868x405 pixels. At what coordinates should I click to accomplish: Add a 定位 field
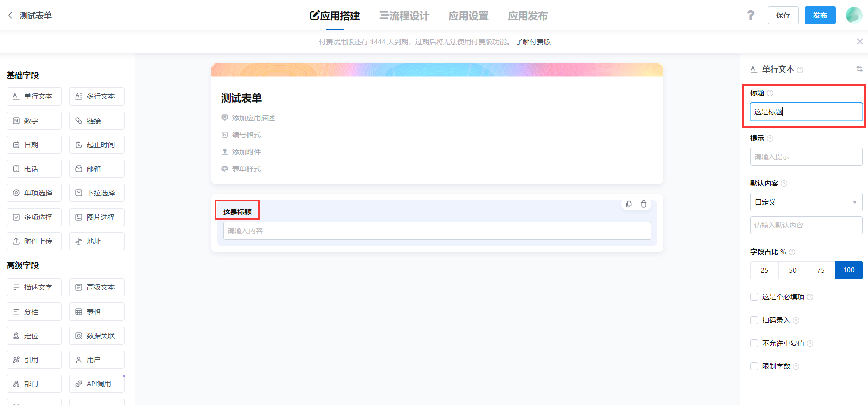click(34, 336)
